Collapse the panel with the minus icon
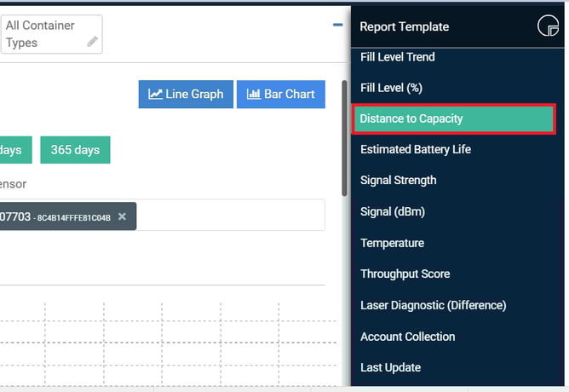 pyautogui.click(x=338, y=25)
